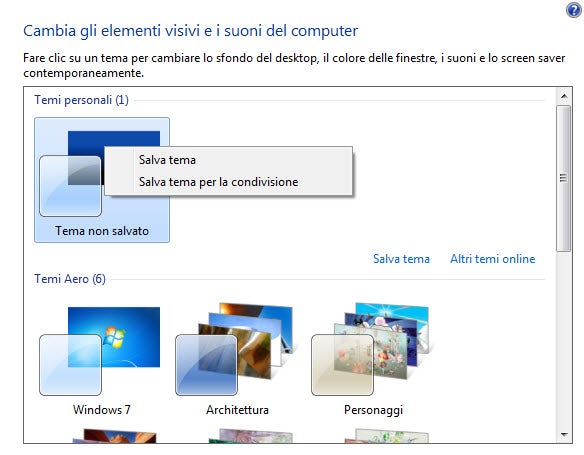Click the Windows 7 theme window color swatch

tap(70, 365)
